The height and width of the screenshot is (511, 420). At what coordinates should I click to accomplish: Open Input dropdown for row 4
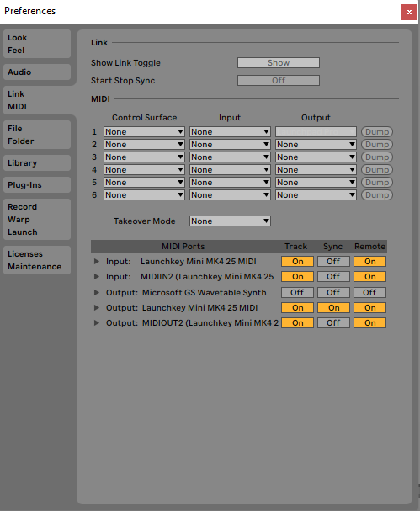pyautogui.click(x=230, y=170)
